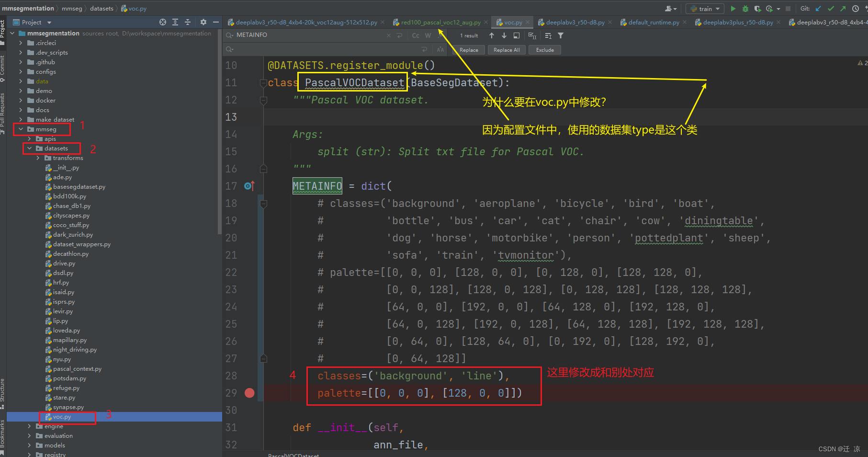Remove breakpoint on line 29
The image size is (868, 457).
click(x=249, y=393)
